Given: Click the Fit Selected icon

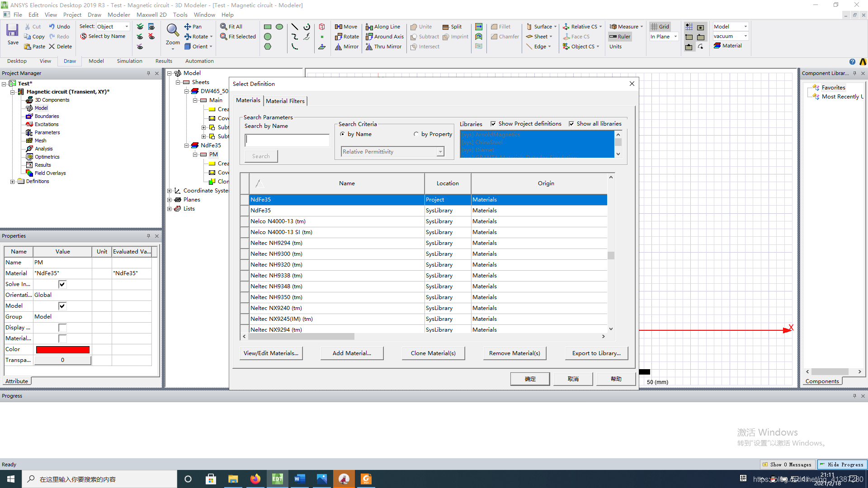Looking at the screenshot, I should tap(223, 37).
